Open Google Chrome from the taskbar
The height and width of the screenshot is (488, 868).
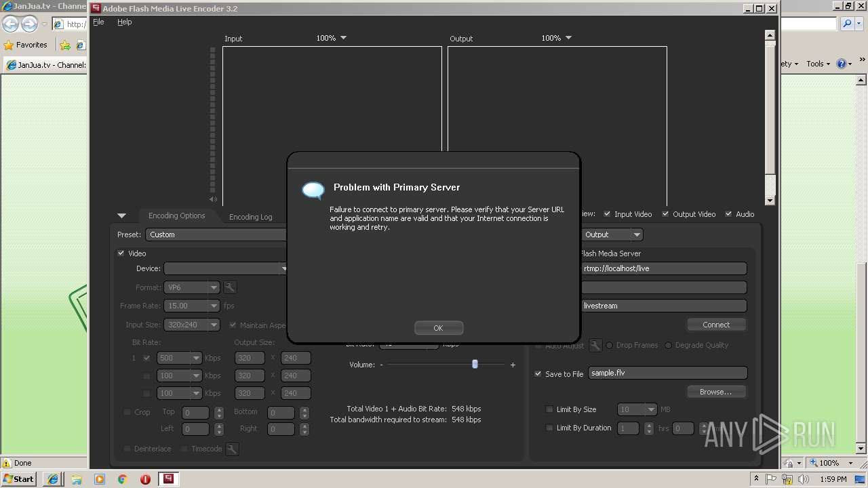tap(123, 479)
